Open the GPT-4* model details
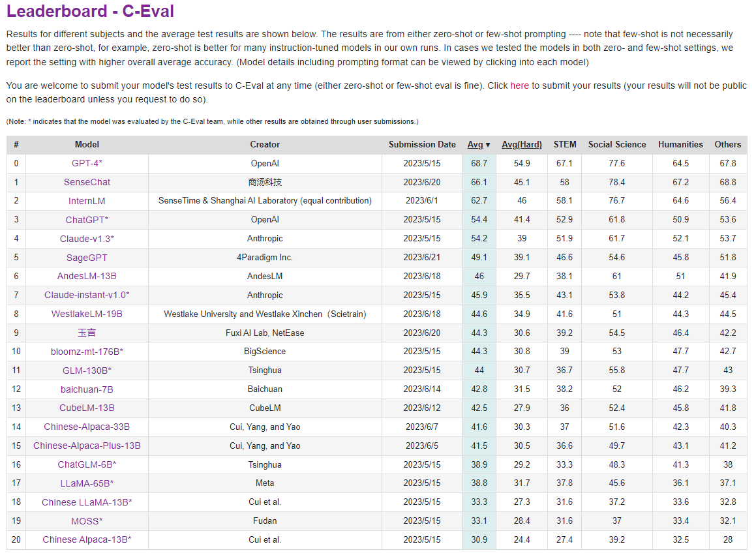The height and width of the screenshot is (559, 756). 87,164
